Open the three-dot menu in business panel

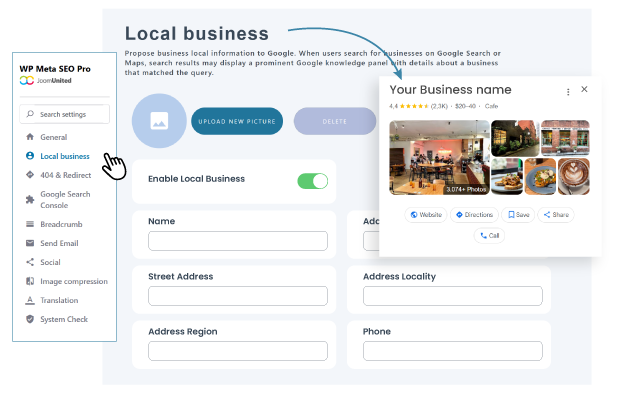568,92
